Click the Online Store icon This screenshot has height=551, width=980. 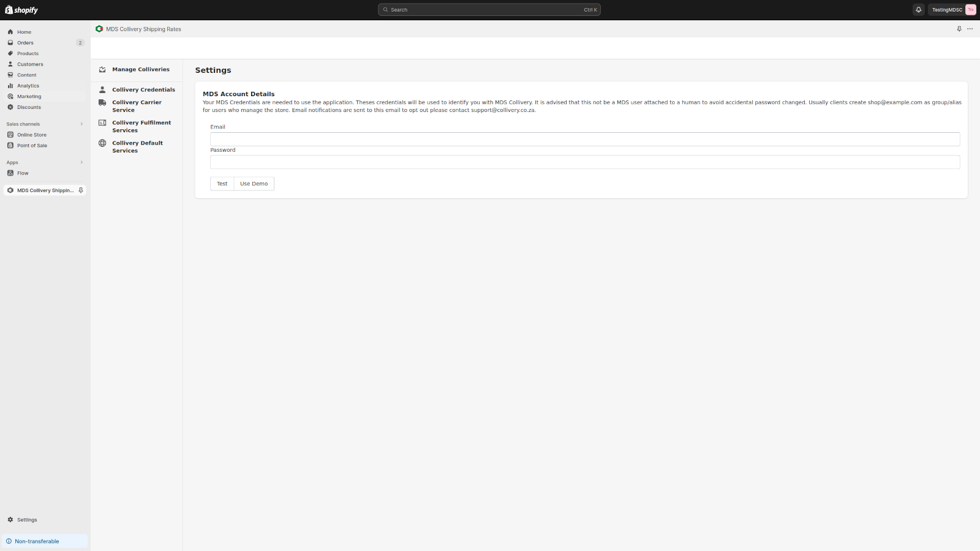click(10, 135)
